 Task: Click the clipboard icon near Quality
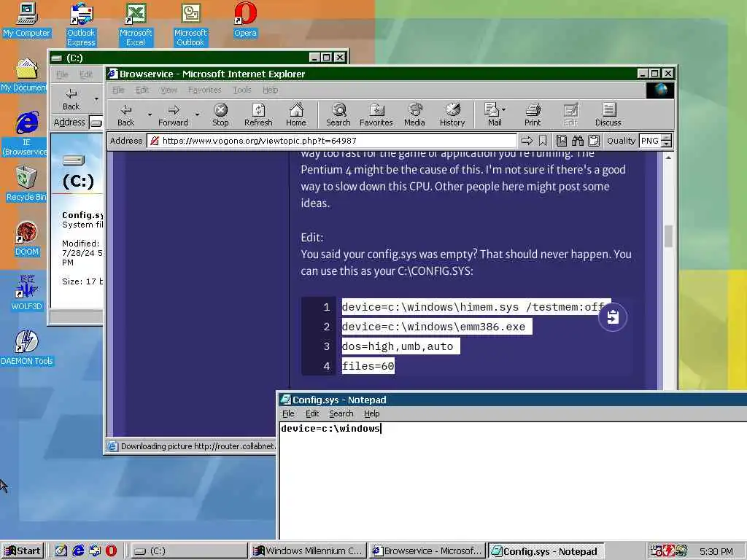594,141
